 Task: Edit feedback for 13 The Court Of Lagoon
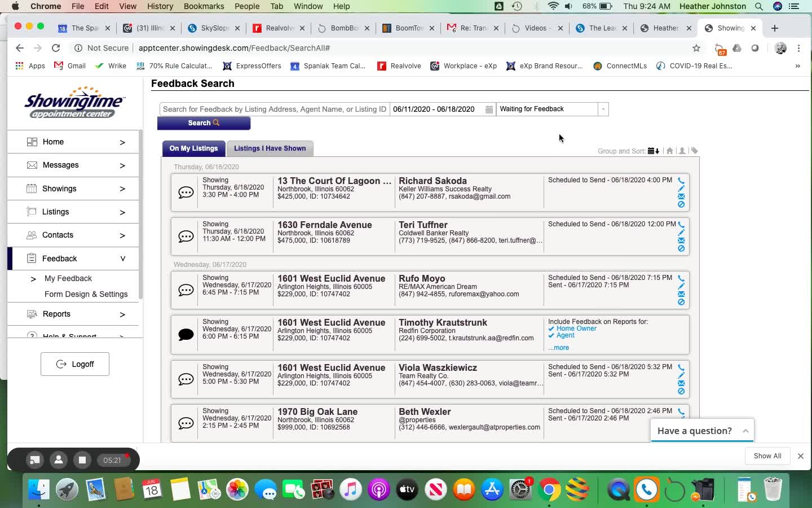click(681, 189)
